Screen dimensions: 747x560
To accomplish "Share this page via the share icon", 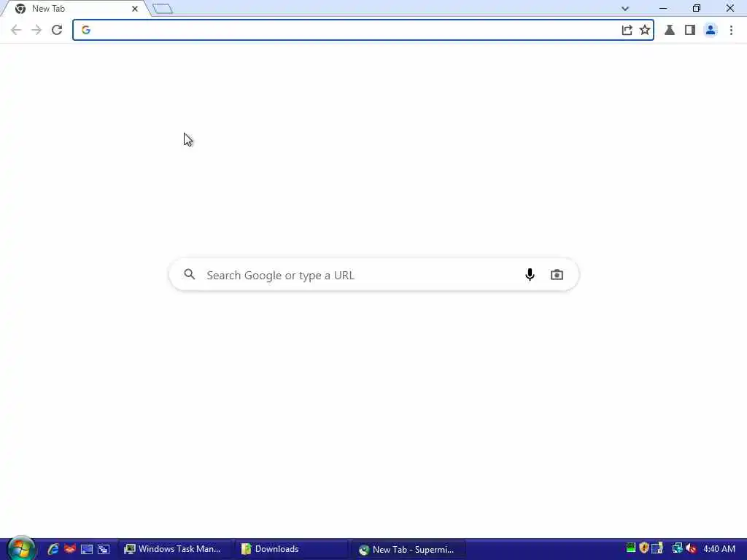I will 627,30.
